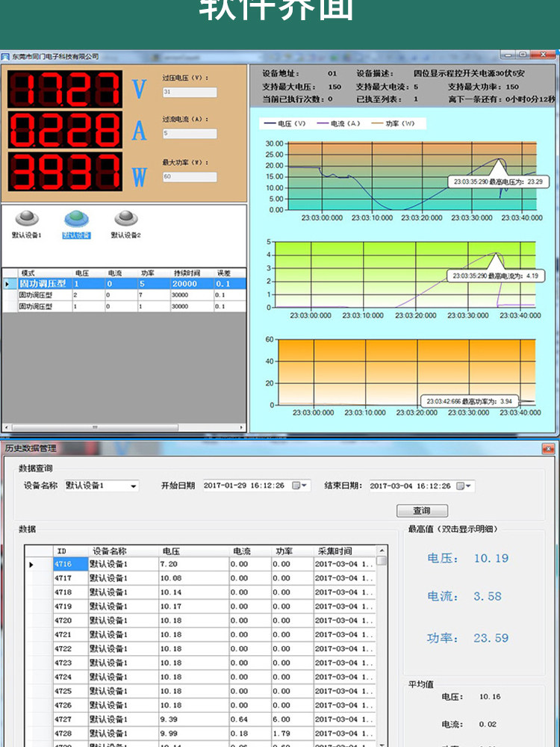
Task: Sort data by the 电压 column header
Action: (x=194, y=551)
